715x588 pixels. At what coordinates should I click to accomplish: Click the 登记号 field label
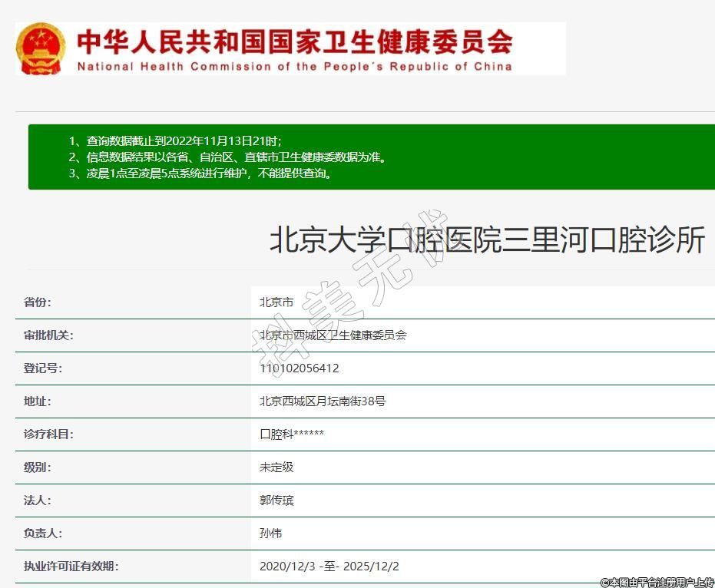click(43, 368)
